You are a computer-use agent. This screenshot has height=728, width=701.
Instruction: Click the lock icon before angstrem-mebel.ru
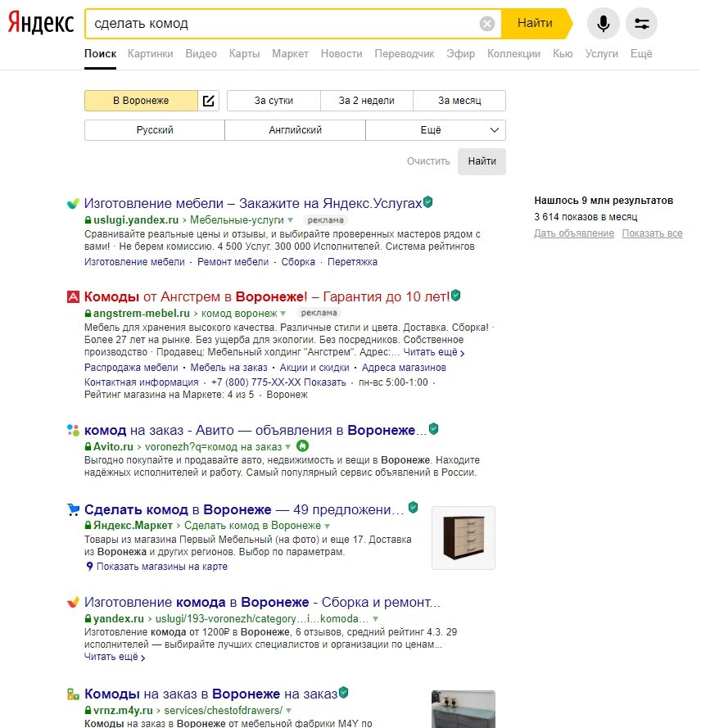tap(88, 314)
